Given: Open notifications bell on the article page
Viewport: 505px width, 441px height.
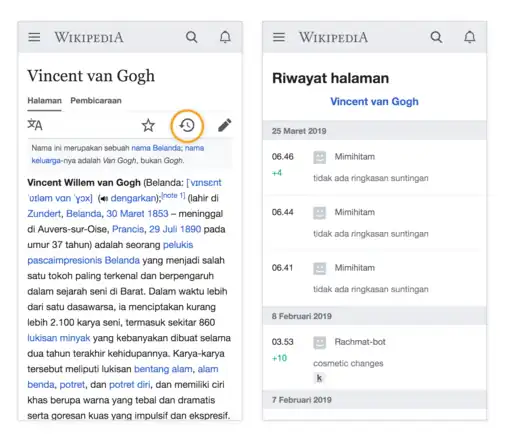Looking at the screenshot, I should click(225, 37).
